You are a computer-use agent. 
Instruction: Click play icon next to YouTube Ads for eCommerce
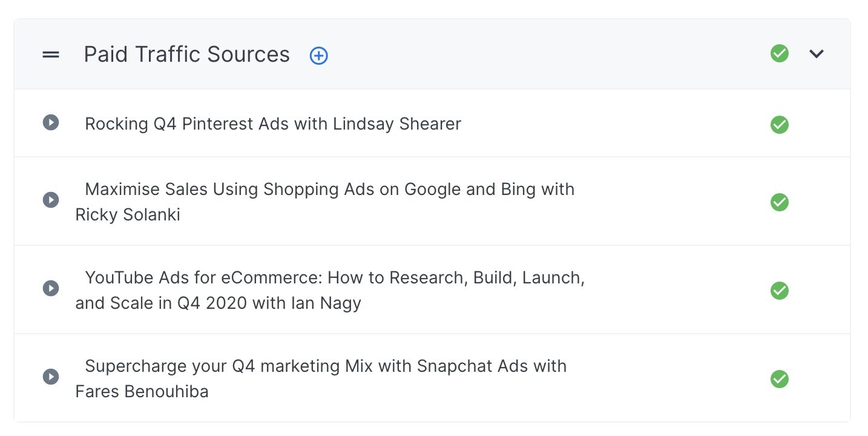(x=51, y=288)
